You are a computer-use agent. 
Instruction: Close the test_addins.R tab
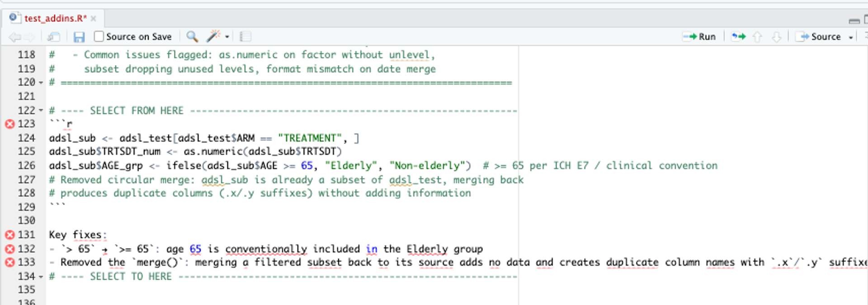pyautogui.click(x=94, y=19)
